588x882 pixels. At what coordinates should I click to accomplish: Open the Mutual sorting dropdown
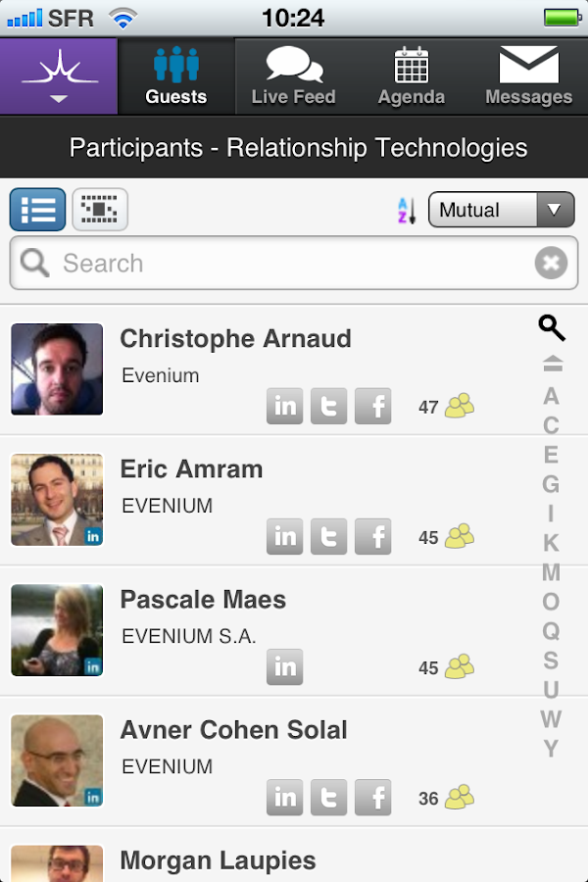click(x=501, y=209)
